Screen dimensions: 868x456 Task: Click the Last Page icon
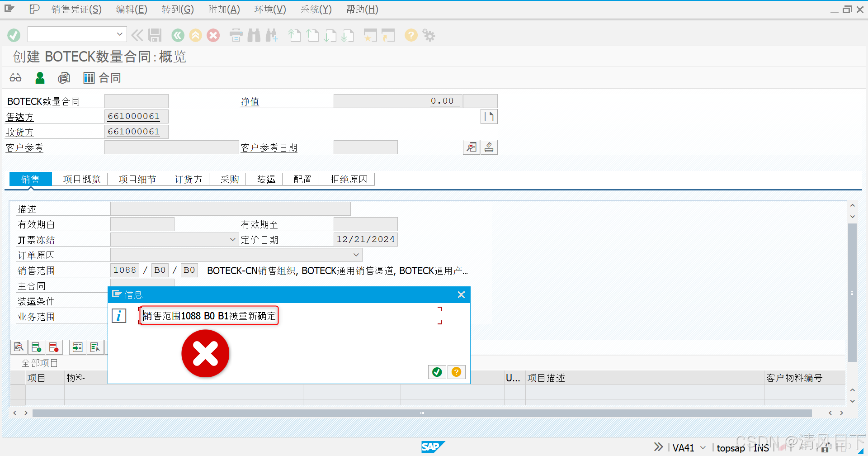pos(348,35)
